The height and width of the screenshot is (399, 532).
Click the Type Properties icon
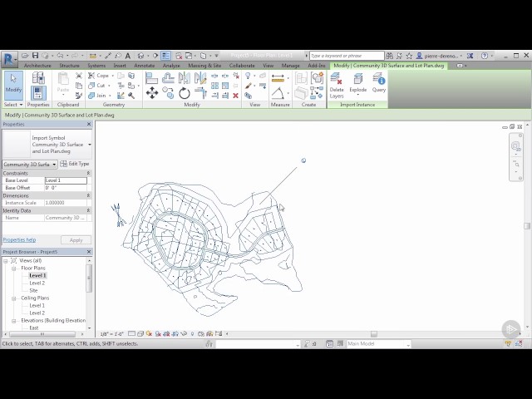pos(38,78)
